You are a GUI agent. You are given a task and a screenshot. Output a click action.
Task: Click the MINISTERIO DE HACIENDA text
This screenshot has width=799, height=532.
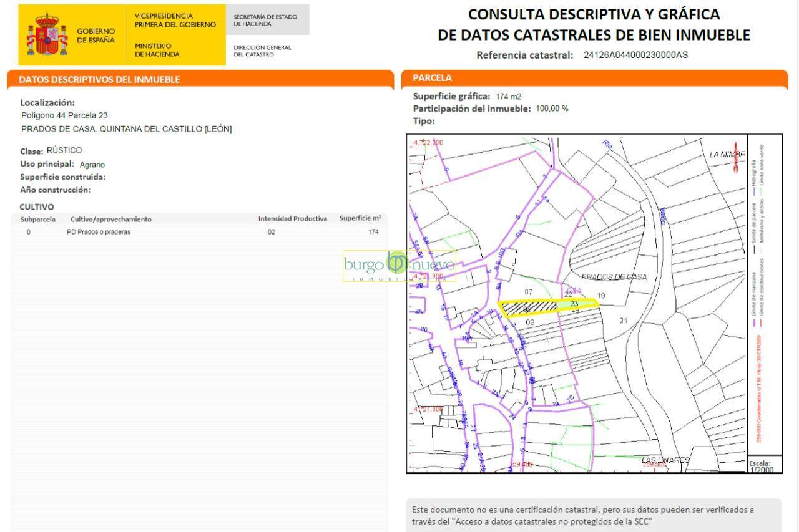pyautogui.click(x=157, y=50)
